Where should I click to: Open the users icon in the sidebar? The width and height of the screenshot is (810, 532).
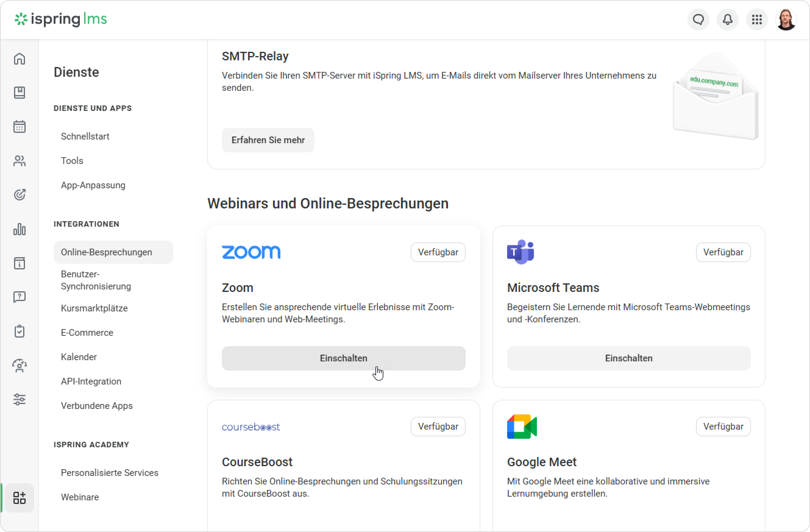(x=20, y=161)
